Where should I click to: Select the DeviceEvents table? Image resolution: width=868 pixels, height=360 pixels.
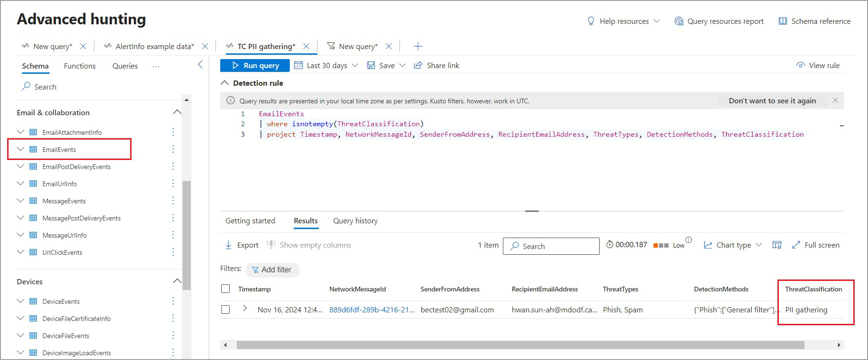click(61, 301)
